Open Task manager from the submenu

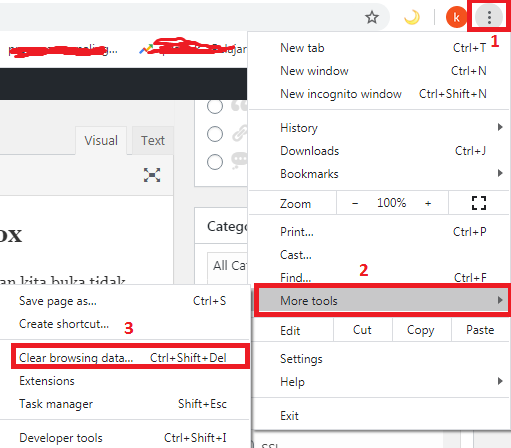tap(123, 404)
